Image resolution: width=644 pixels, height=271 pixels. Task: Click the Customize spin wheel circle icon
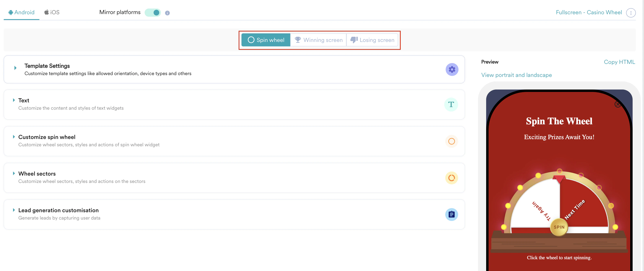pos(451,141)
